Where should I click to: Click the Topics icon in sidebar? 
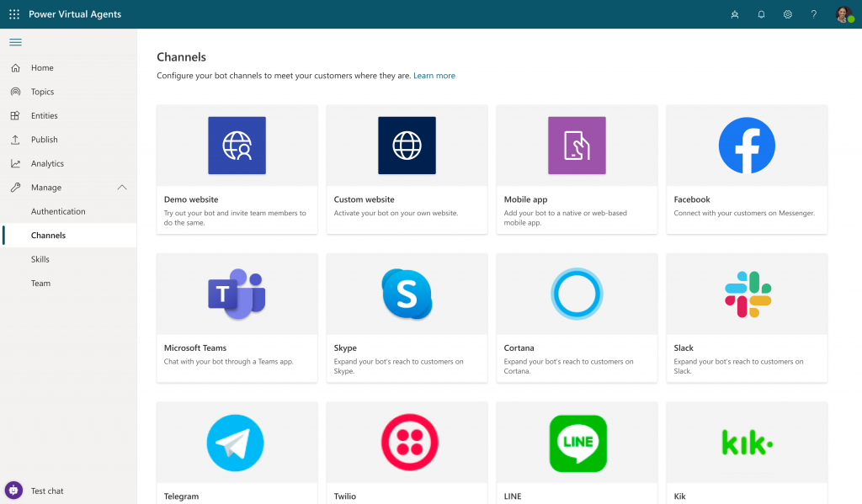[15, 92]
